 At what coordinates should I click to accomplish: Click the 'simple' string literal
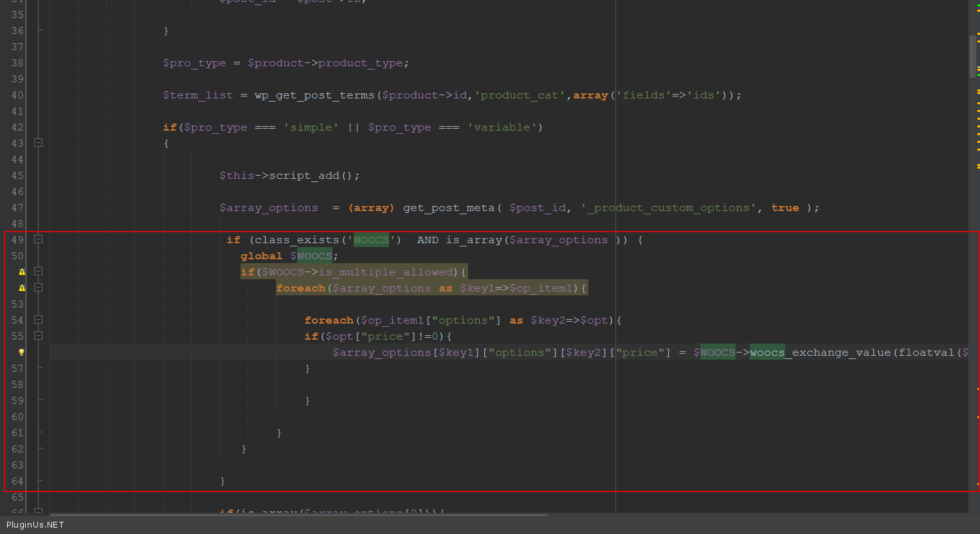(311, 127)
